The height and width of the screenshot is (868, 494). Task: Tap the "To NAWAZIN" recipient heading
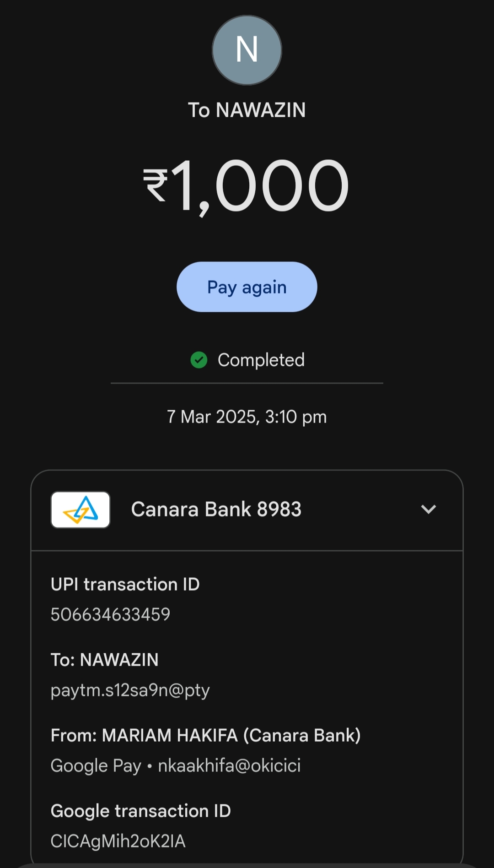click(247, 110)
